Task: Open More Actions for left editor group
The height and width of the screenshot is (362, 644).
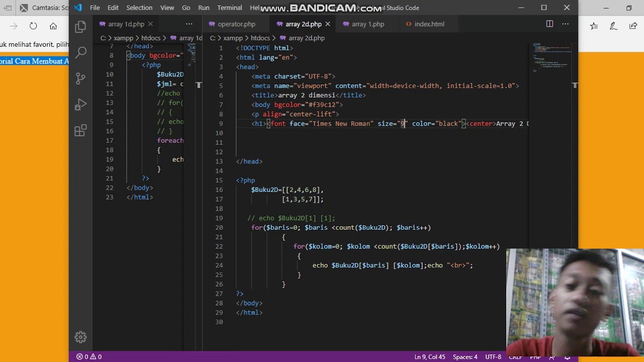Action: 189,24
